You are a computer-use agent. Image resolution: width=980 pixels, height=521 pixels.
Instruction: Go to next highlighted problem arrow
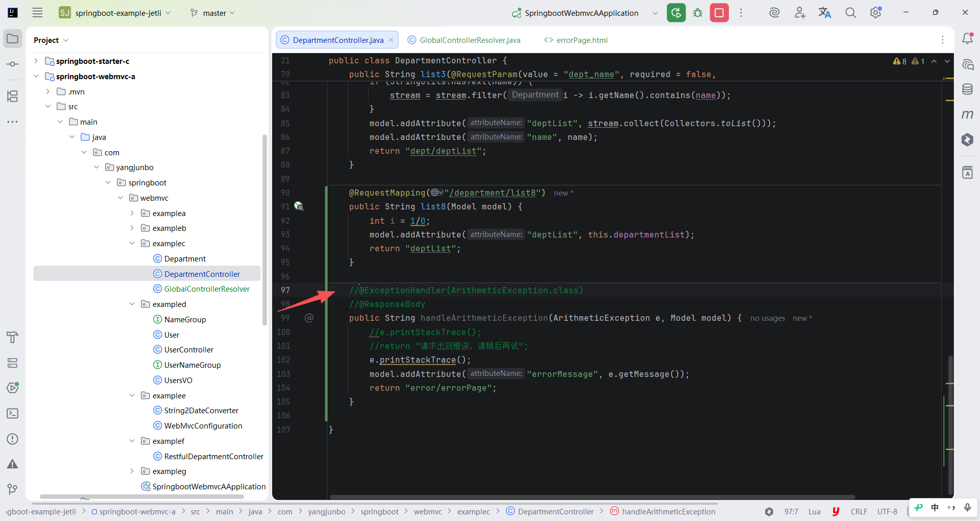coord(947,61)
